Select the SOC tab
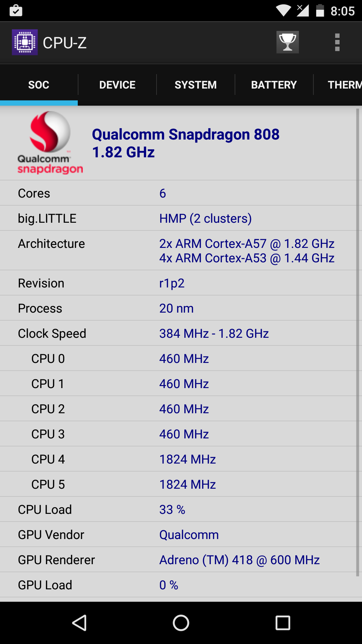 coord(39,85)
